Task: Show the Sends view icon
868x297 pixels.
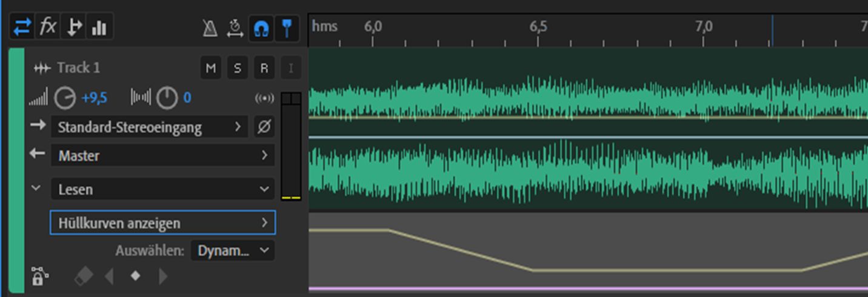Action: [74, 27]
